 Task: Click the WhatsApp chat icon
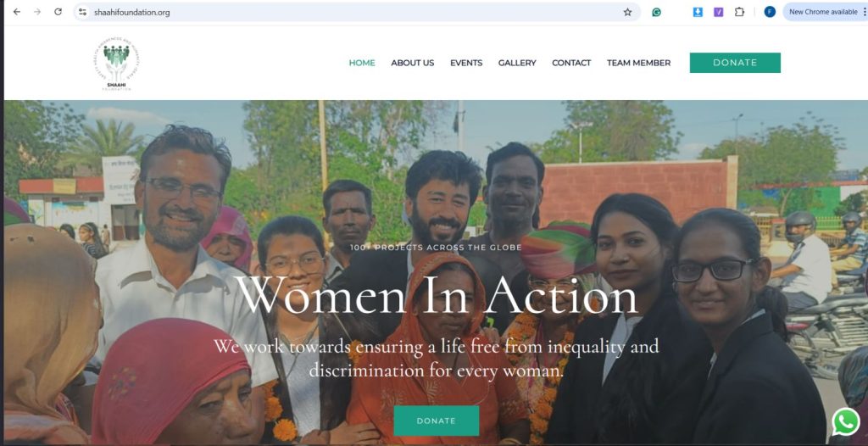pos(845,421)
